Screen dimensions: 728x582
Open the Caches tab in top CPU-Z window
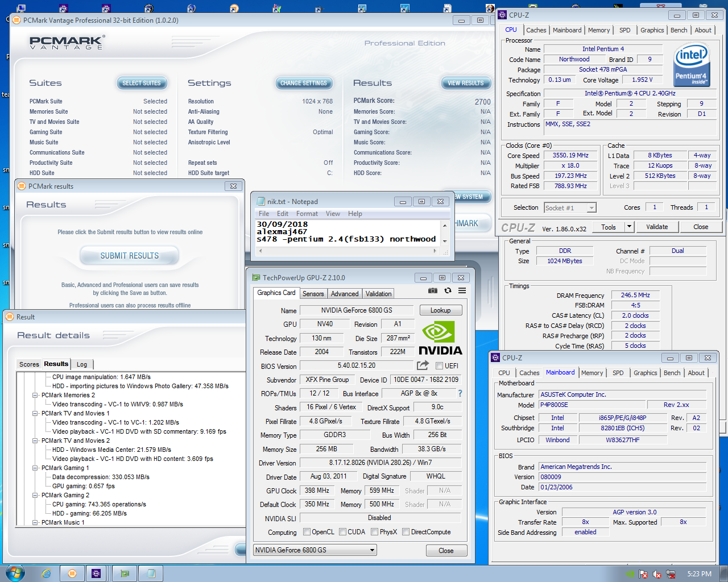coord(536,30)
